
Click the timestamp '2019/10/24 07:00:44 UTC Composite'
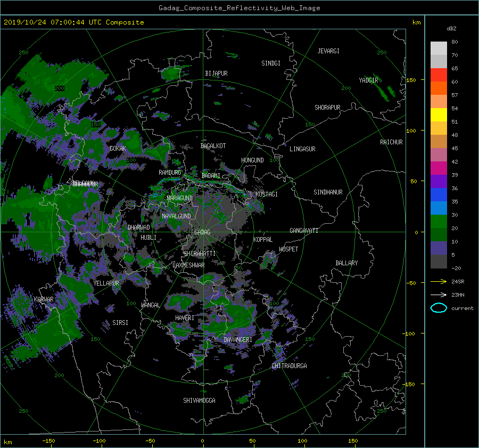click(x=73, y=22)
